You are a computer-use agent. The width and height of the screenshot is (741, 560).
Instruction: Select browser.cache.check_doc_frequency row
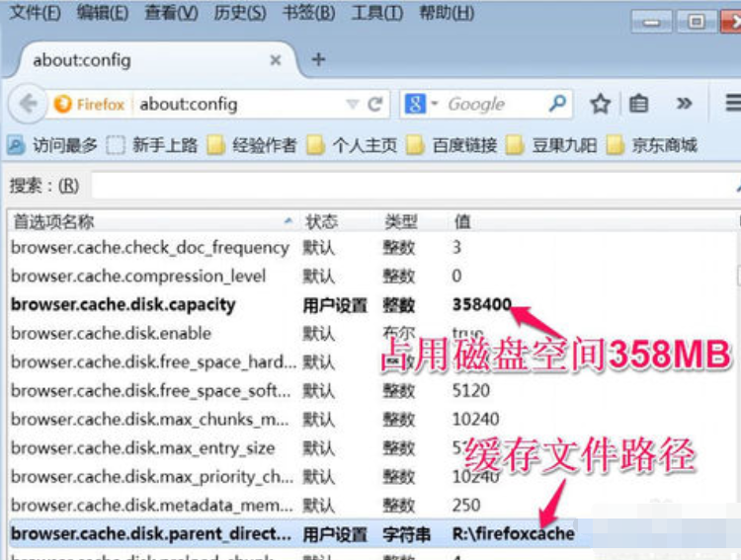(372, 247)
